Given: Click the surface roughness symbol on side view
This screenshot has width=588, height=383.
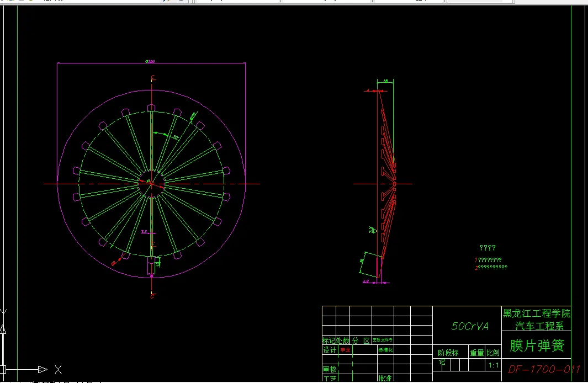Looking at the screenshot, I should [x=372, y=230].
